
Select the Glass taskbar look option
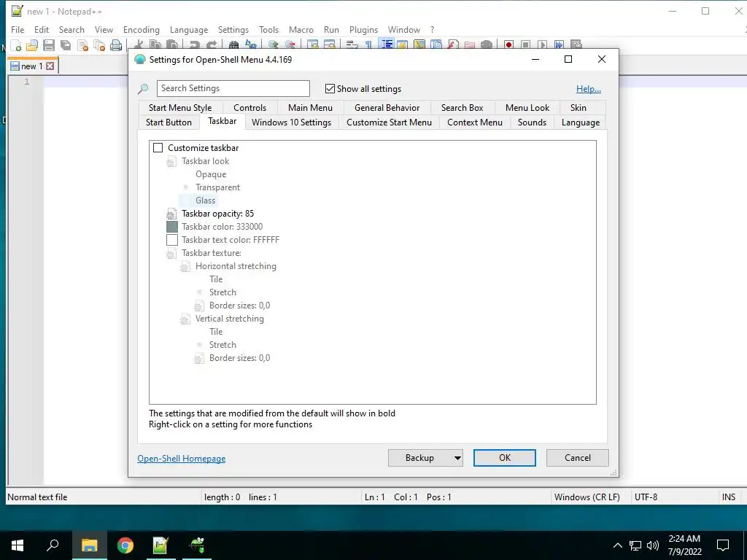(x=205, y=201)
